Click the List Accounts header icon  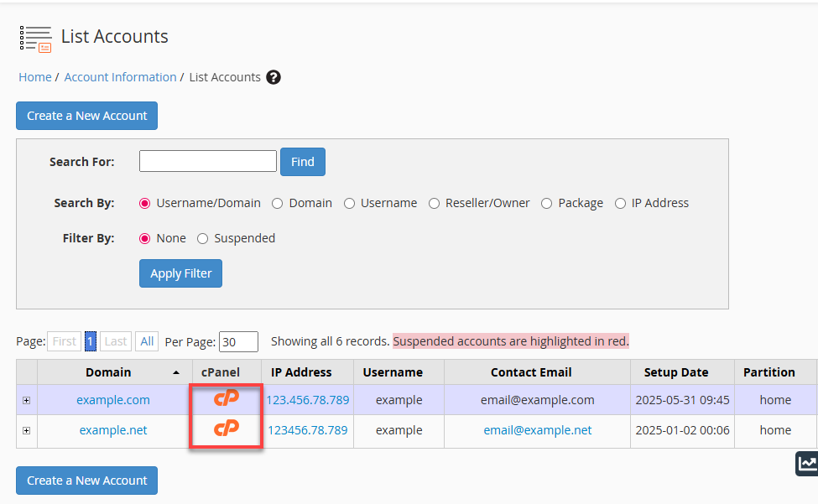coord(34,37)
